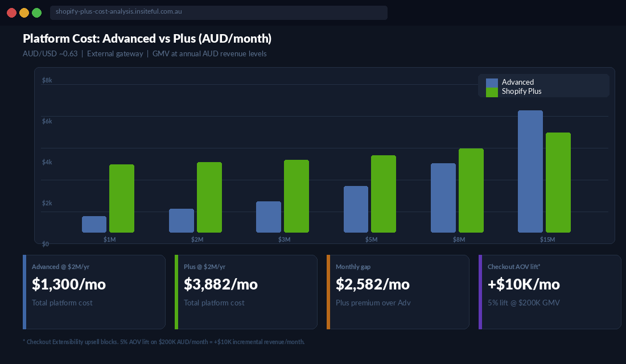Click the green maximize window dot

[36, 13]
